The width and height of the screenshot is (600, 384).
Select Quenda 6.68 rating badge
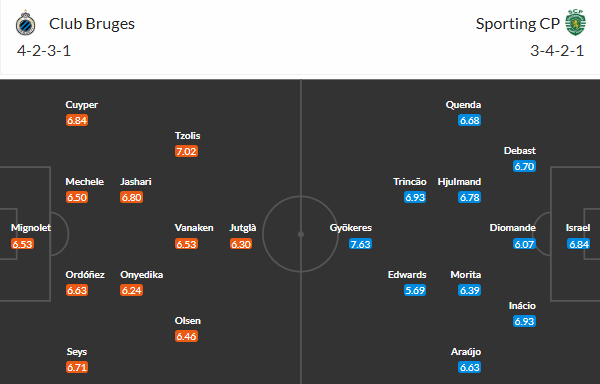(x=470, y=120)
